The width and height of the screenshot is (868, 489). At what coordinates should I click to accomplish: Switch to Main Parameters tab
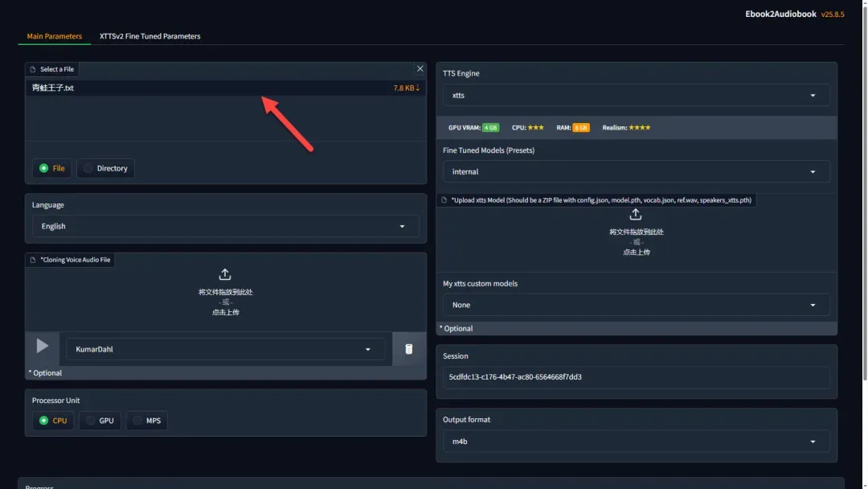coord(55,36)
